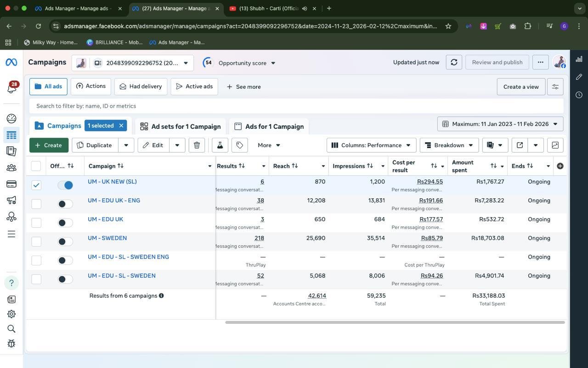
Task: Open A/B test flask icon
Action: (220, 145)
